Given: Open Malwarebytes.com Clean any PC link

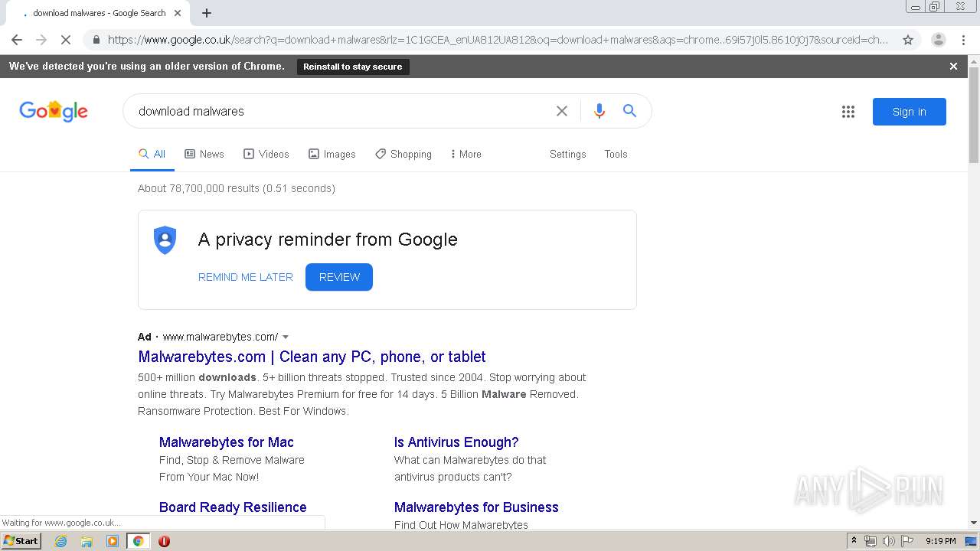Looking at the screenshot, I should 312,357.
